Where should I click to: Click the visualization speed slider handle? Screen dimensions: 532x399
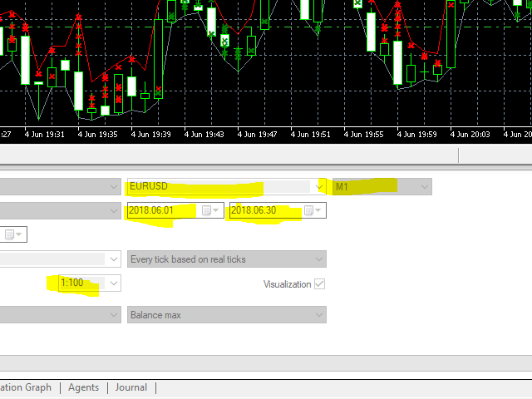(458, 155)
